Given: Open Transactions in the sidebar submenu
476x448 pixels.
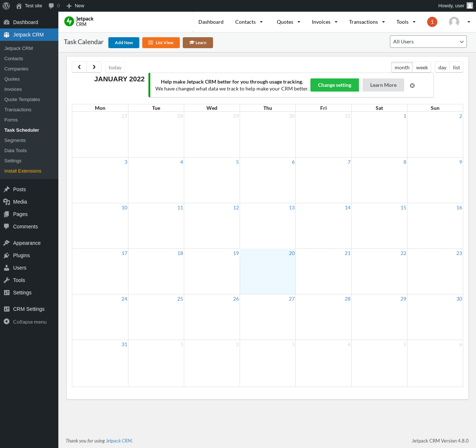Looking at the screenshot, I should 18,109.
